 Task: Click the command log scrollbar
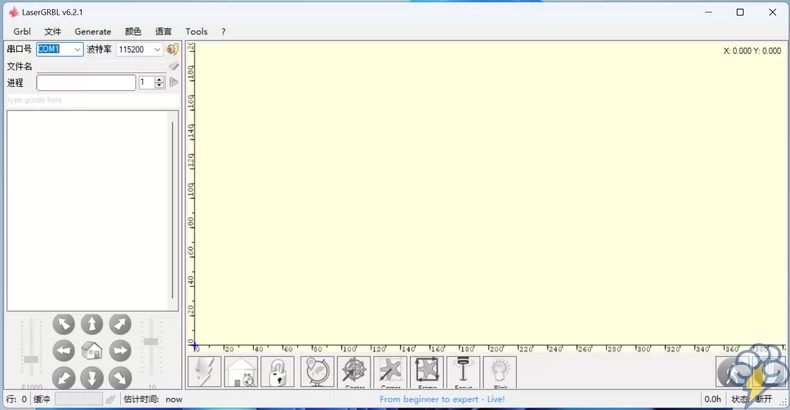coord(173,210)
